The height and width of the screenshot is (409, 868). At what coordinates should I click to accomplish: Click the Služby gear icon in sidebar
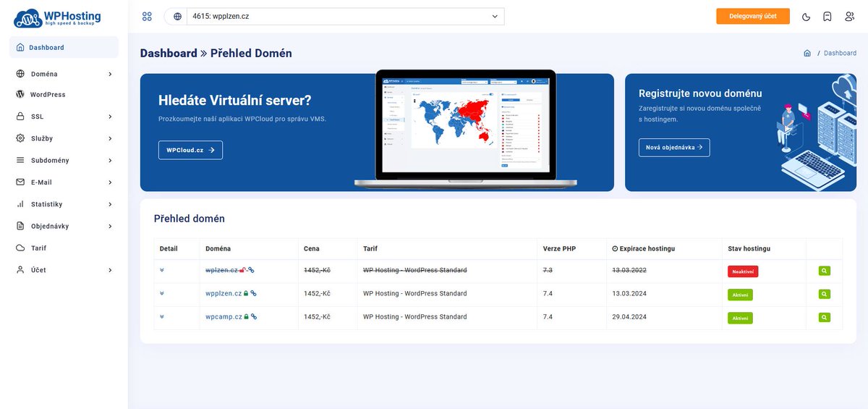(20, 138)
